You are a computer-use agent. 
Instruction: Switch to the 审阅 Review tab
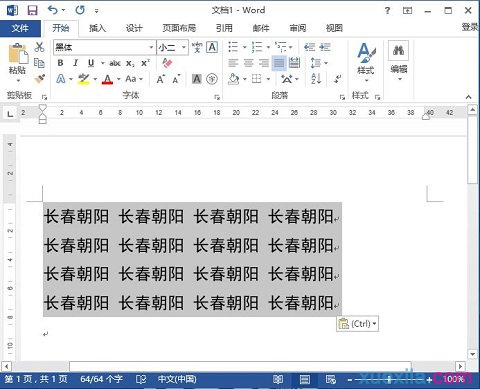298,28
